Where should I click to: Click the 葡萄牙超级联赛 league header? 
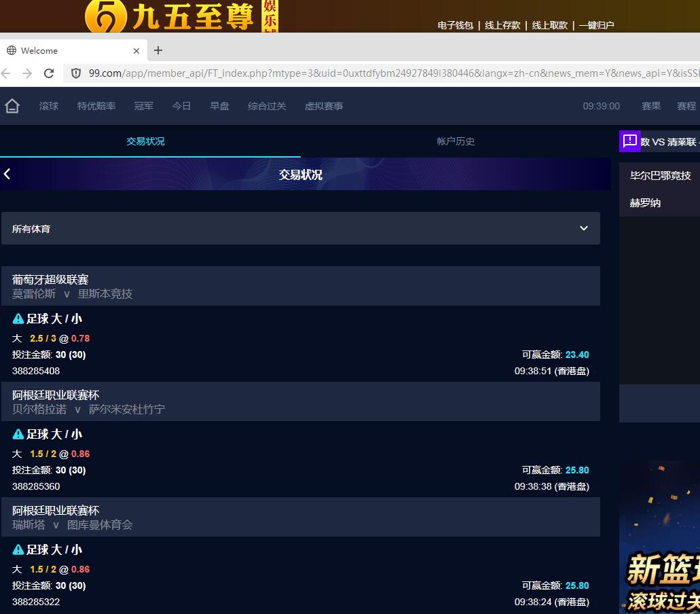tap(50, 280)
